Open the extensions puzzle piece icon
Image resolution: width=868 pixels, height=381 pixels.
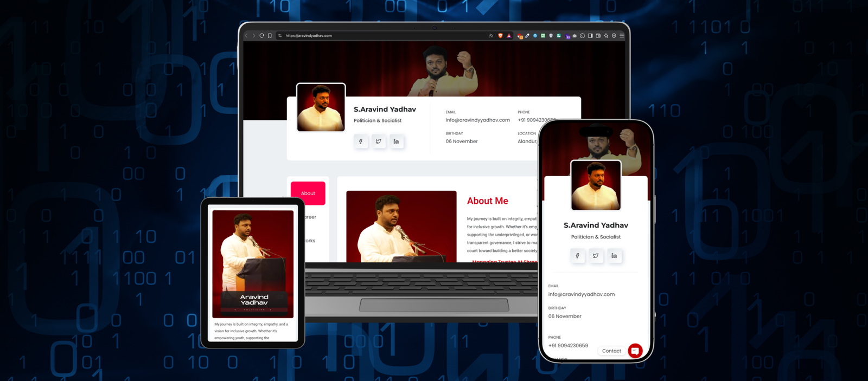coord(582,36)
